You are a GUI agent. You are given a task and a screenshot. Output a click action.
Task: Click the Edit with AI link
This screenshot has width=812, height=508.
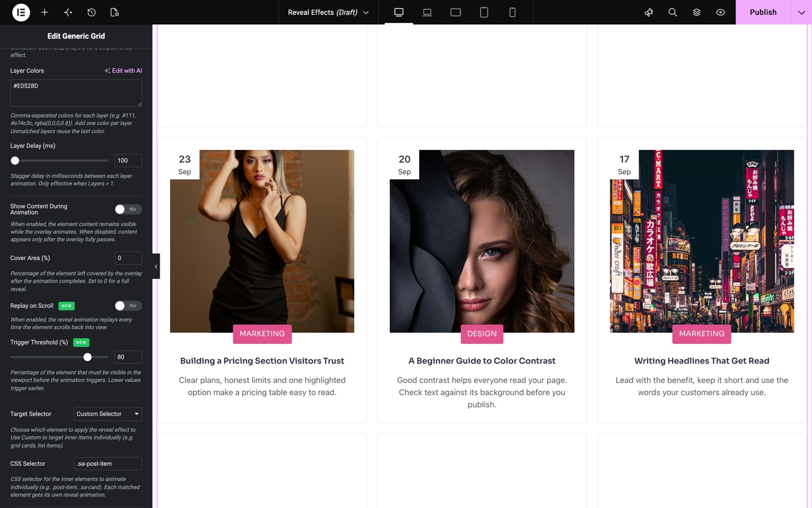click(123, 71)
